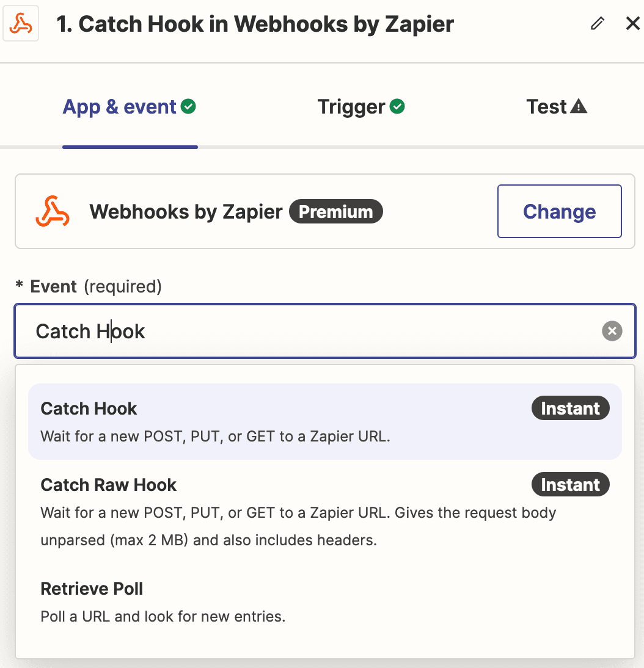Close the step editor panel

point(632,23)
